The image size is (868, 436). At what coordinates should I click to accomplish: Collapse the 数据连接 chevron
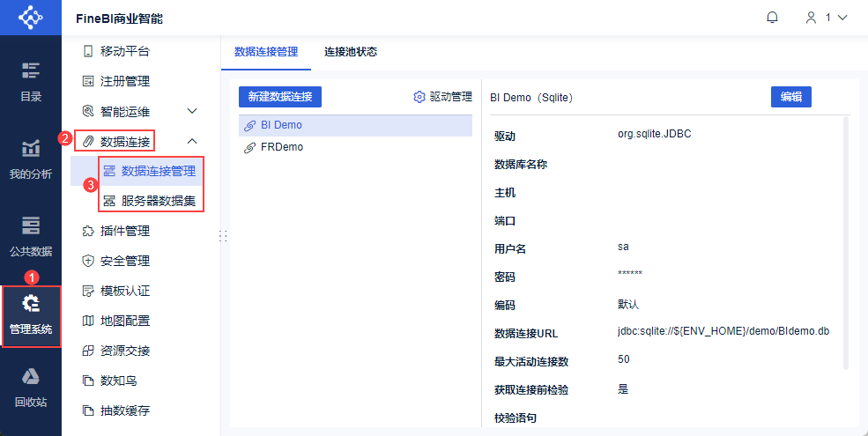tap(192, 141)
